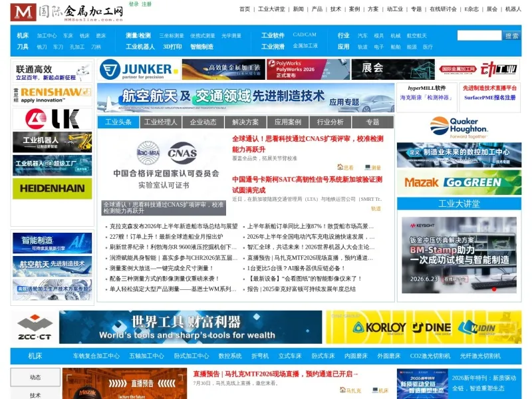
Task: Switch to the 工业经理人 tab
Action: coord(160,122)
